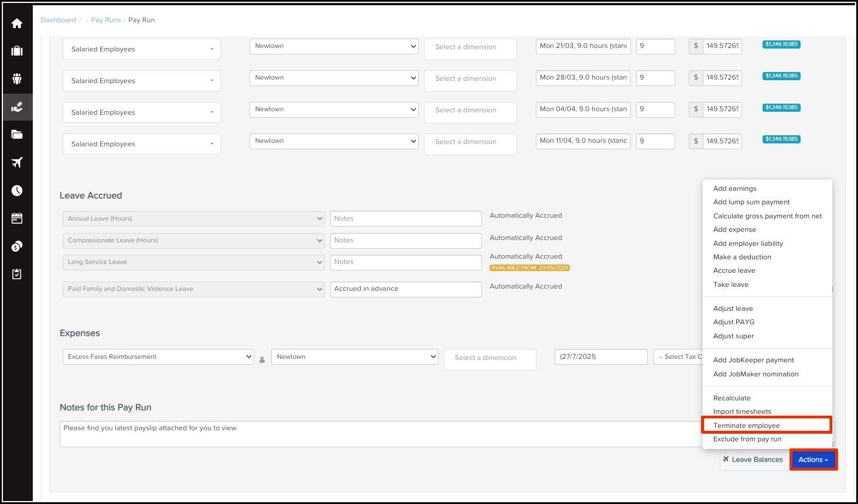The image size is (858, 504).
Task: Open the Newtown dropdown in the Expenses section
Action: pos(354,356)
